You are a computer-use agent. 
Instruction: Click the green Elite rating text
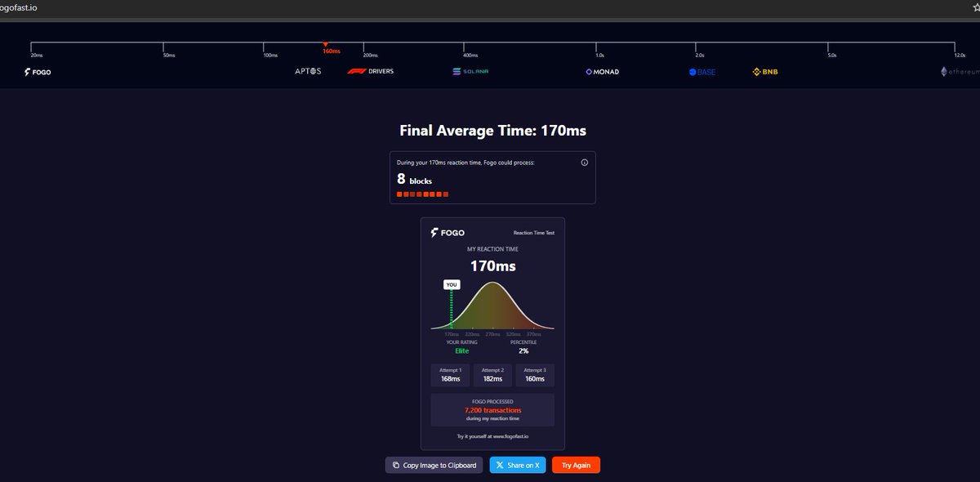tap(462, 350)
